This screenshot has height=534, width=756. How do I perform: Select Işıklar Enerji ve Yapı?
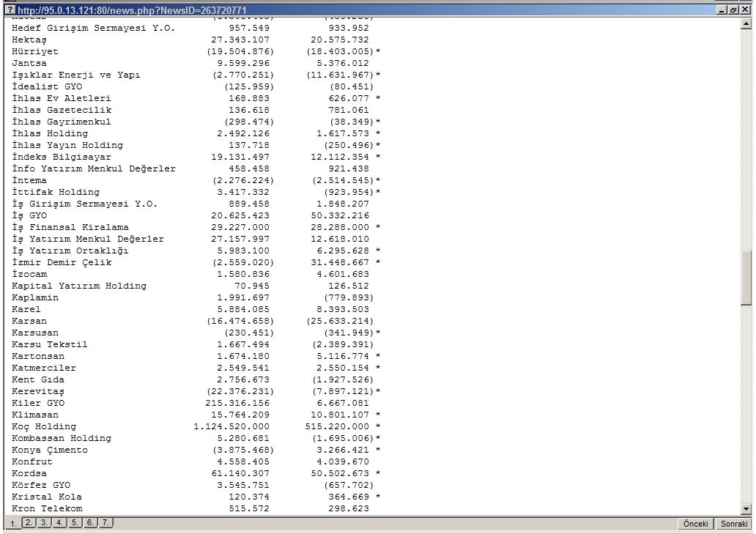(x=75, y=75)
